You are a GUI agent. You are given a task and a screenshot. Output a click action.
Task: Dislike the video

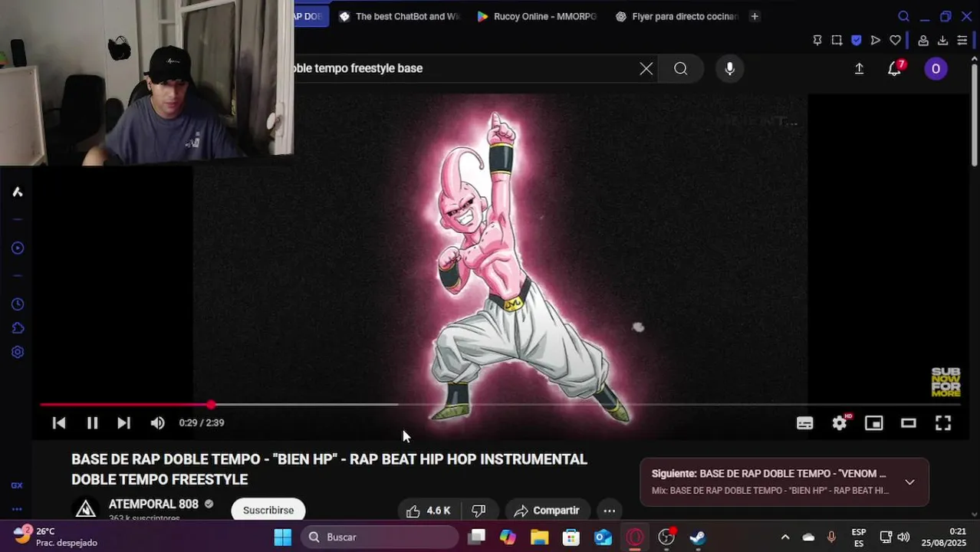478,511
